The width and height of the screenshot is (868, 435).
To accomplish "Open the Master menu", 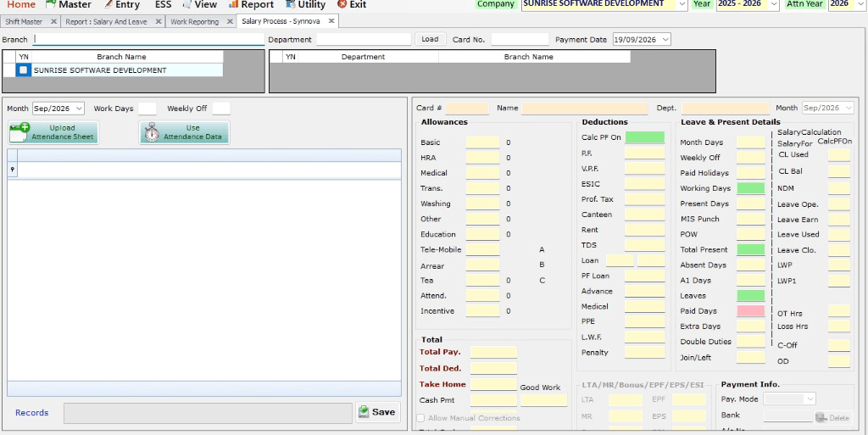I will point(69,4).
